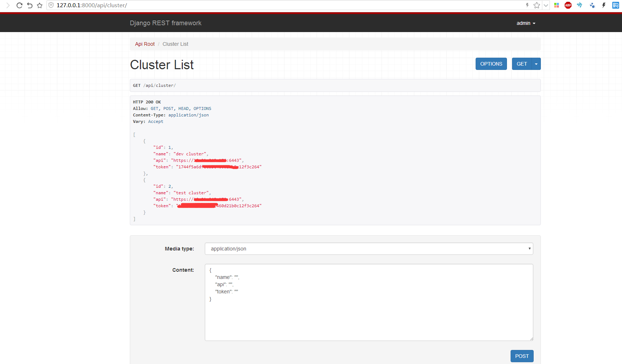Click the star icon left of the address bar
The width and height of the screenshot is (622, 364).
40,5
